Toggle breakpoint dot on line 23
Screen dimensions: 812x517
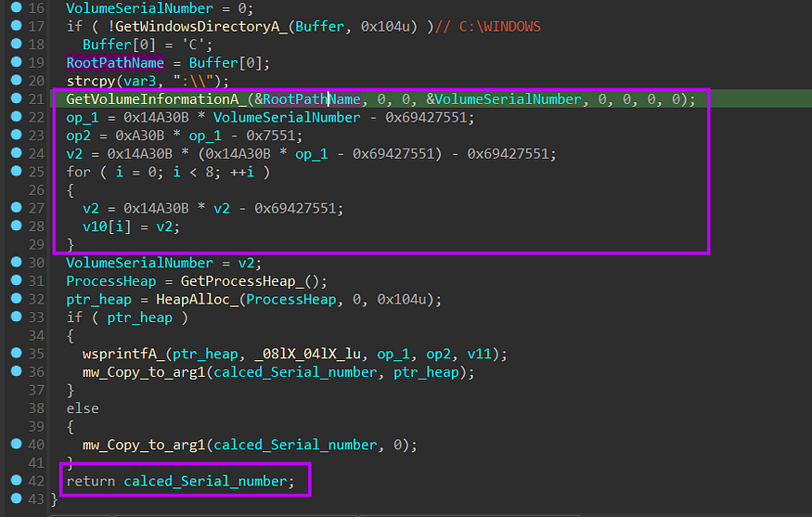[x=16, y=135]
